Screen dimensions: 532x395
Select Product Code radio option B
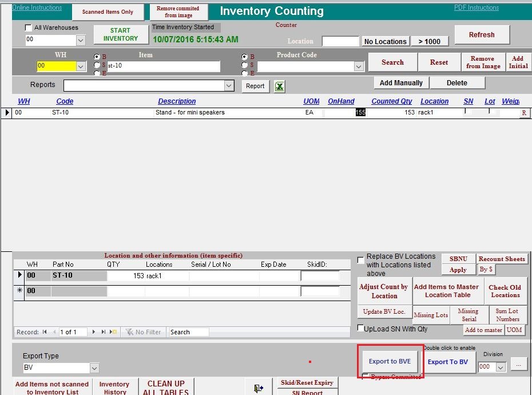(x=245, y=57)
